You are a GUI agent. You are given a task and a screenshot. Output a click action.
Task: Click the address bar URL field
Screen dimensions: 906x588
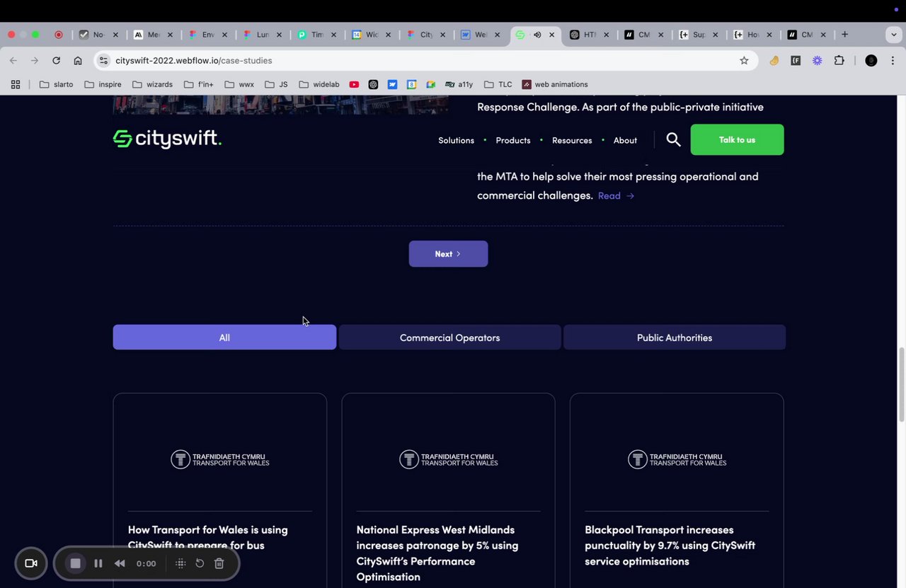(425, 61)
